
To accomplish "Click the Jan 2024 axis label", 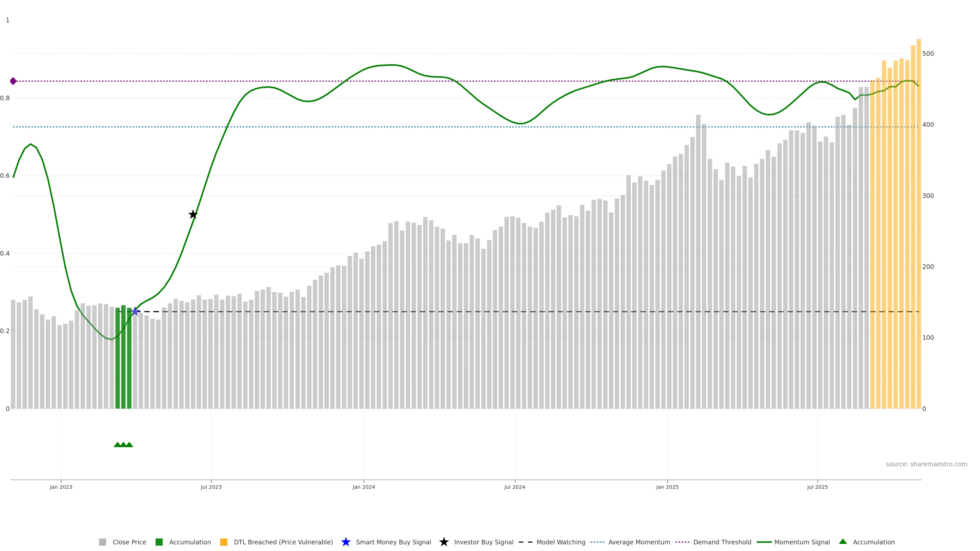I will tap(363, 487).
